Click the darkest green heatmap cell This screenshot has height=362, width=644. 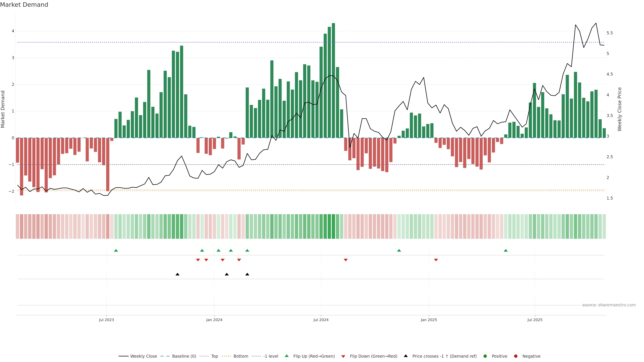tap(333, 226)
